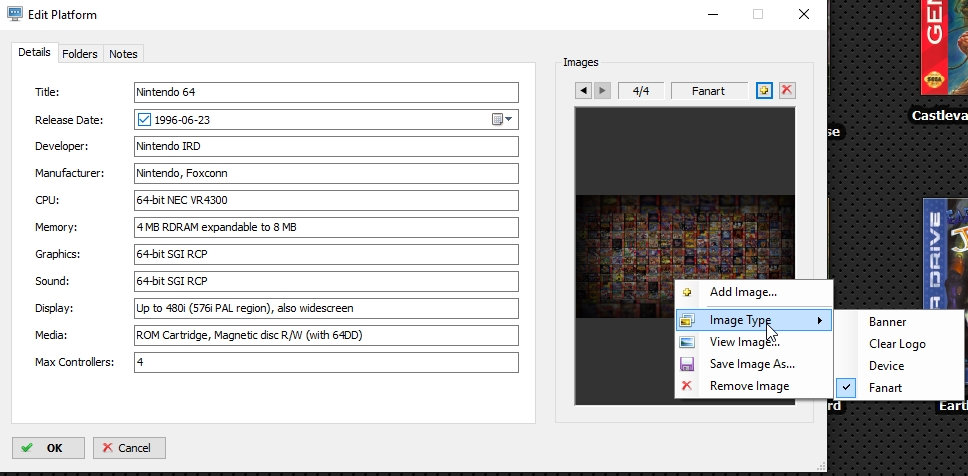The height and width of the screenshot is (476, 968).
Task: Click the Edit Platform window icon
Action: pos(15,14)
